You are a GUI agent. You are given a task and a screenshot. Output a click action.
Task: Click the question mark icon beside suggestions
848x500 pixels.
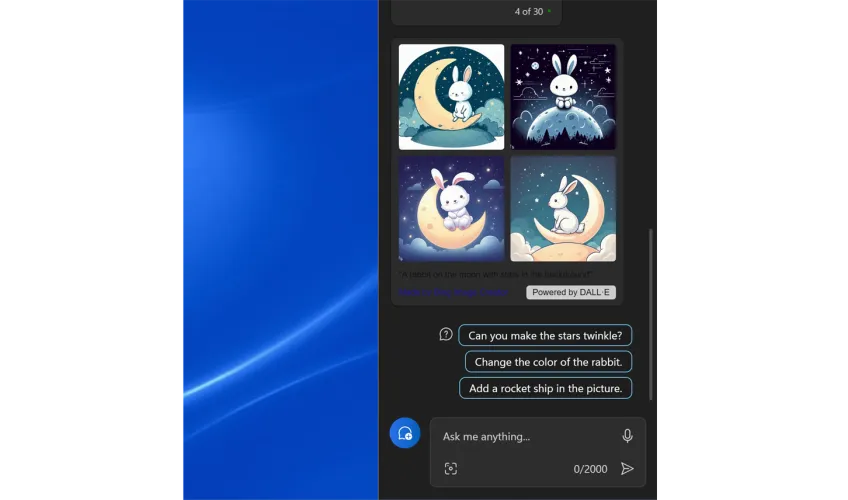click(446, 335)
